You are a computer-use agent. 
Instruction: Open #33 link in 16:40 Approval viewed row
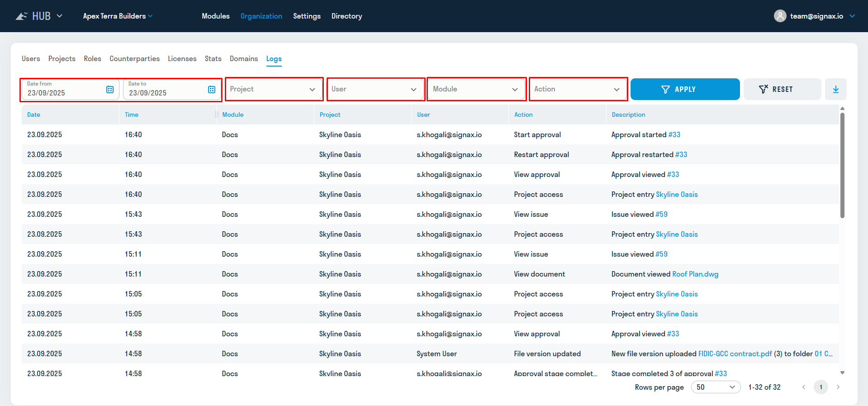[673, 174]
